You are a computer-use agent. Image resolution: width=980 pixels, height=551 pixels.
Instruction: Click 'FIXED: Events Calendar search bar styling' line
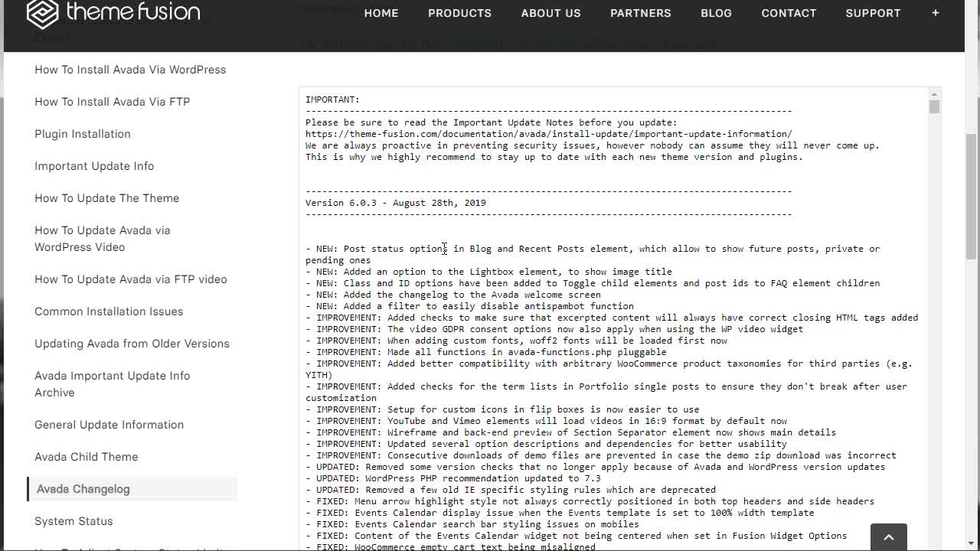472,524
